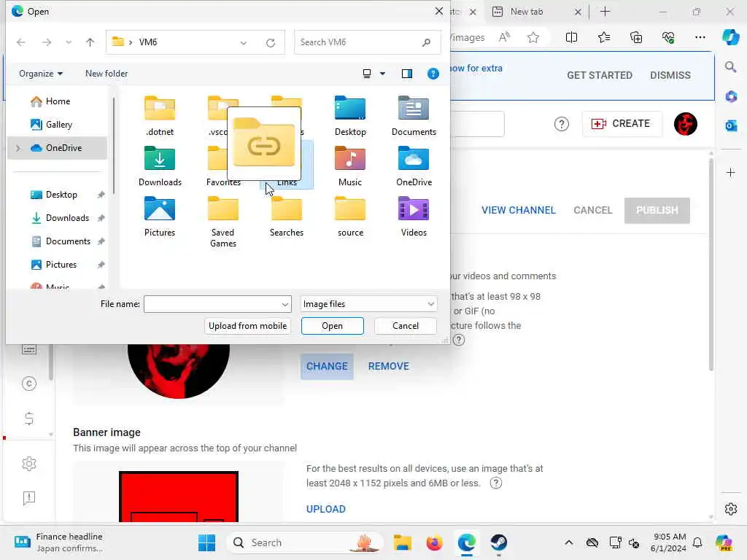The height and width of the screenshot is (560, 747).
Task: Expand the File name combo box
Action: click(285, 304)
